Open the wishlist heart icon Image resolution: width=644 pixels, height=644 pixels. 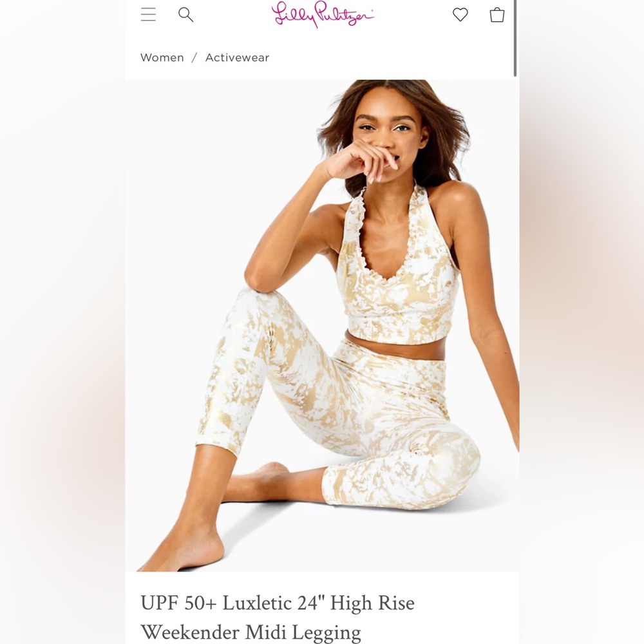pos(460,15)
